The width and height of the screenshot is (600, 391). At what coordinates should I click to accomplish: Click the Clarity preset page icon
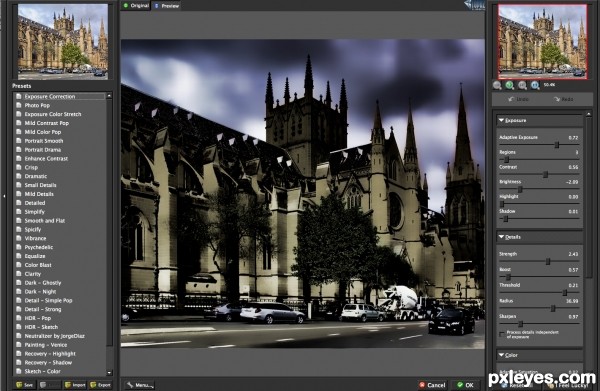tap(18, 274)
